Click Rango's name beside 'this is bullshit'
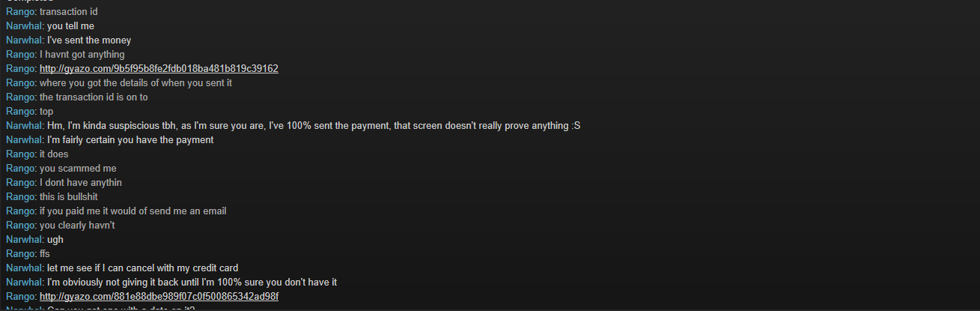980x311 pixels. pyautogui.click(x=21, y=197)
